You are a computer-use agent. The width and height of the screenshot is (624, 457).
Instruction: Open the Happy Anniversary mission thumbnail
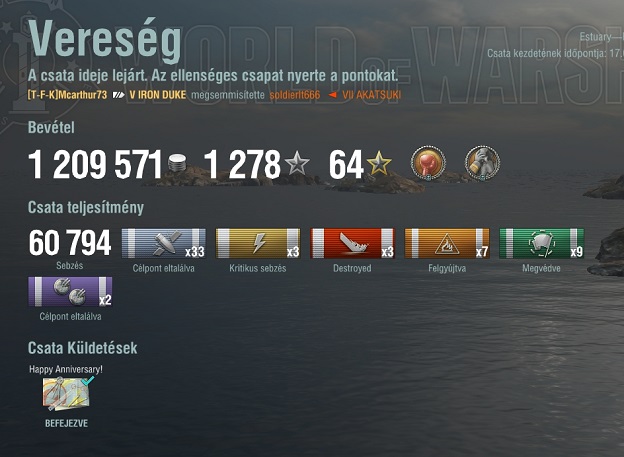[67, 393]
